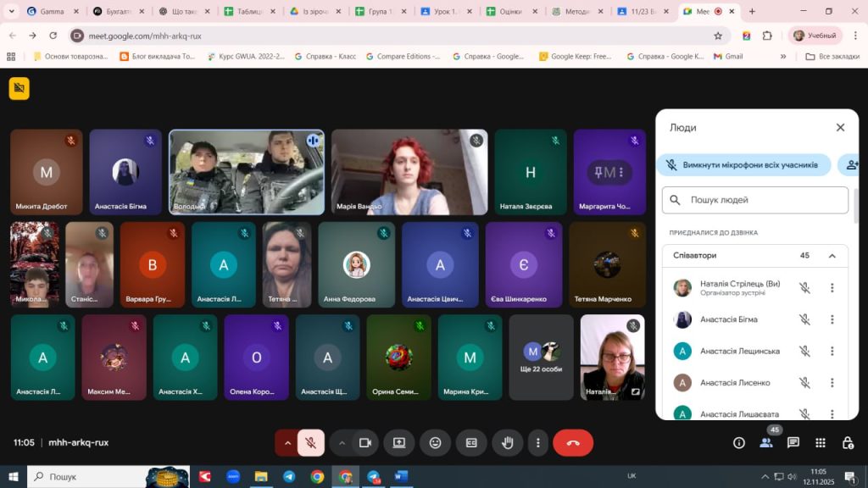868x488 pixels.
Task: Open Telegram from the Windows taskbar
Action: (x=289, y=477)
